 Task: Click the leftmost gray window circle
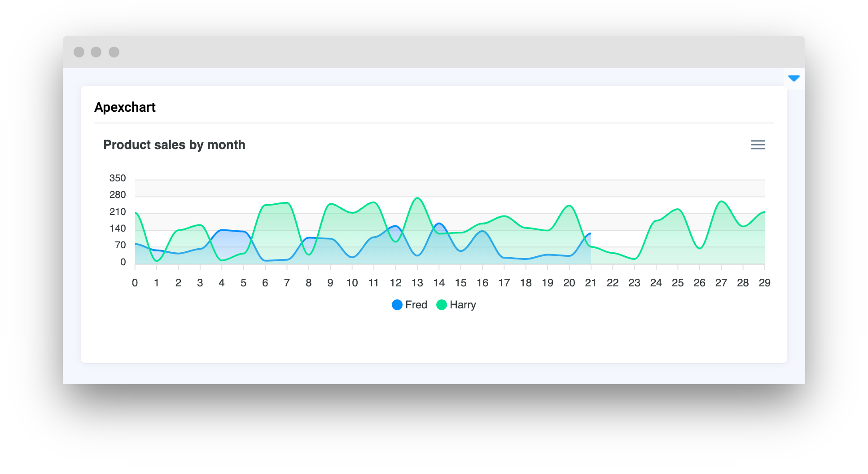[x=79, y=52]
